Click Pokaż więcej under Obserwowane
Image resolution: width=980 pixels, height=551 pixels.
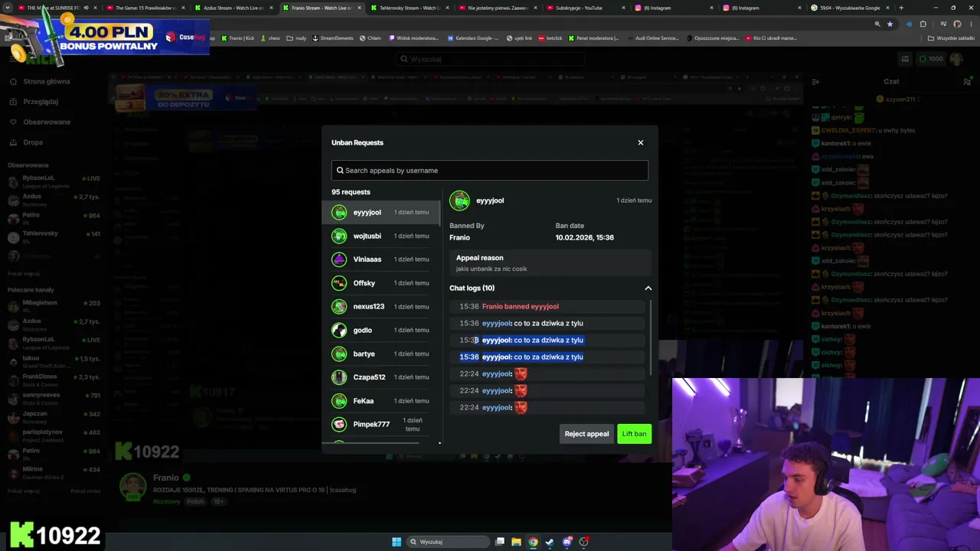(24, 273)
